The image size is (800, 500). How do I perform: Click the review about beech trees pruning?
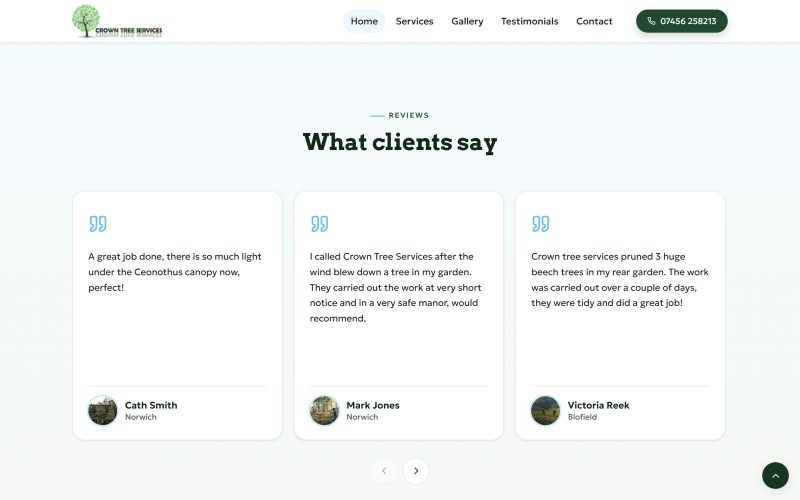click(x=620, y=280)
